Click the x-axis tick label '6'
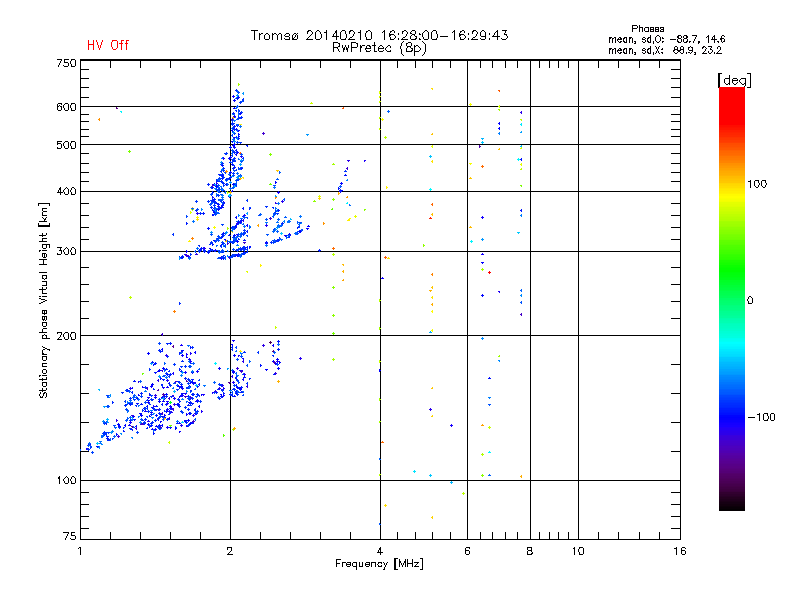The width and height of the screenshot is (800, 600). 467,551
